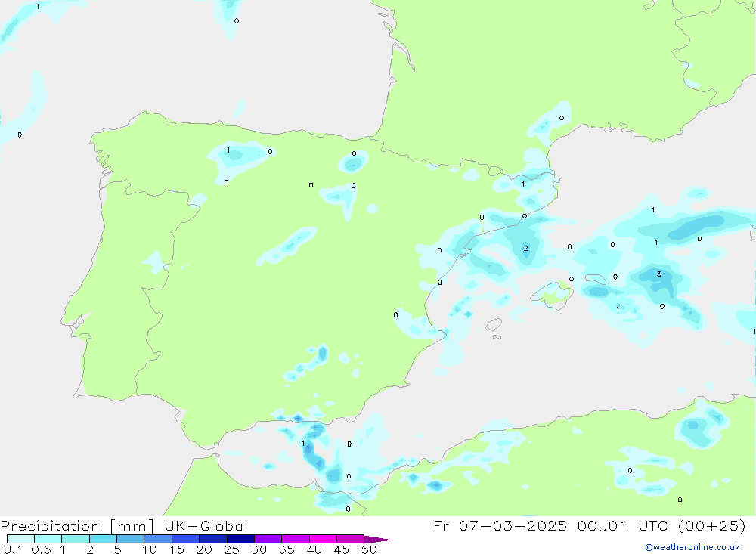Click the 'Precipitation [mm]' title text
Screen dimensions: 756x554
[77, 526]
